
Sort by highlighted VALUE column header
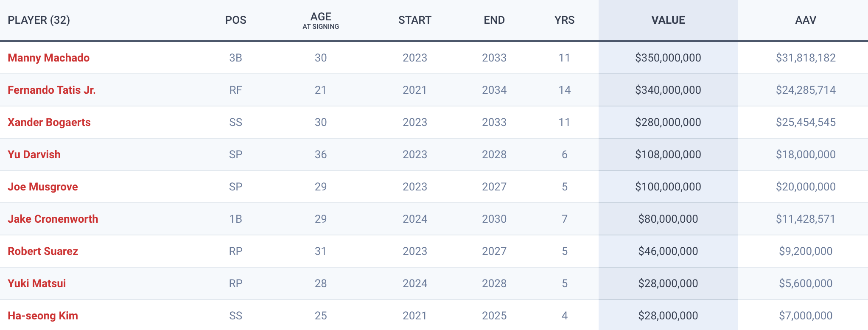[x=668, y=20]
